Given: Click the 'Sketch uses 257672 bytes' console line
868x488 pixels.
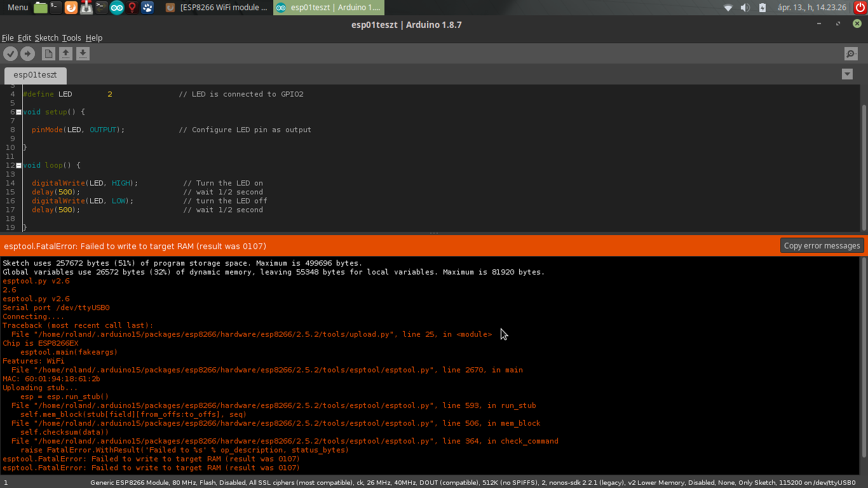Looking at the screenshot, I should [182, 263].
